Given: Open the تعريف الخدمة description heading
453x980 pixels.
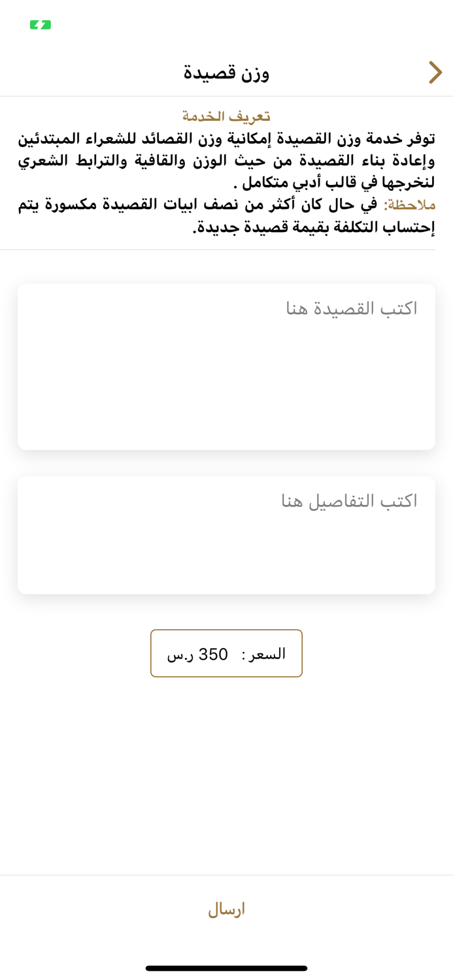Looking at the screenshot, I should 226,115.
